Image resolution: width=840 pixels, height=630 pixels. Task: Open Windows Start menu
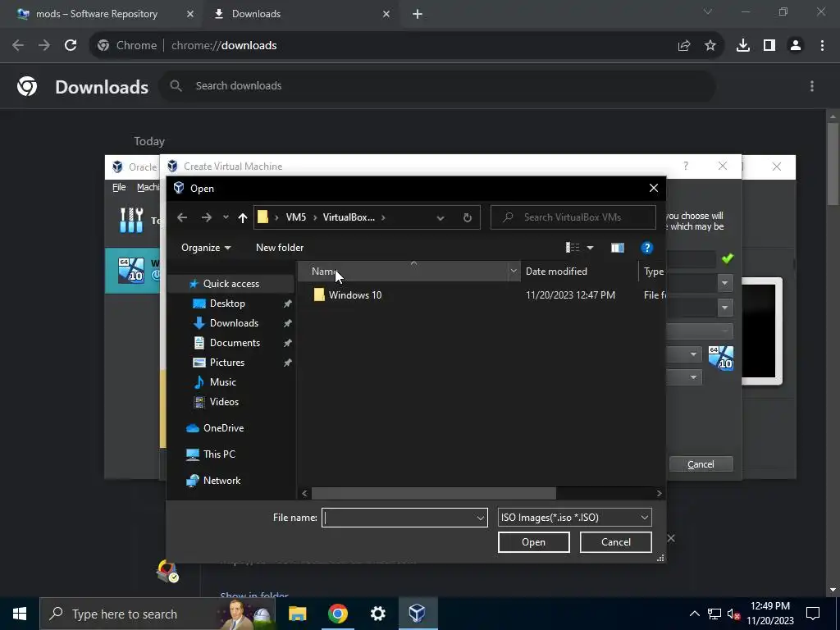pos(20,614)
